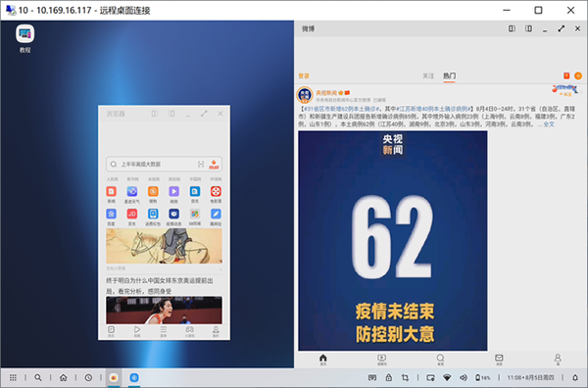Open the hot list flame icon
The image size is (588, 388).
click(x=214, y=165)
